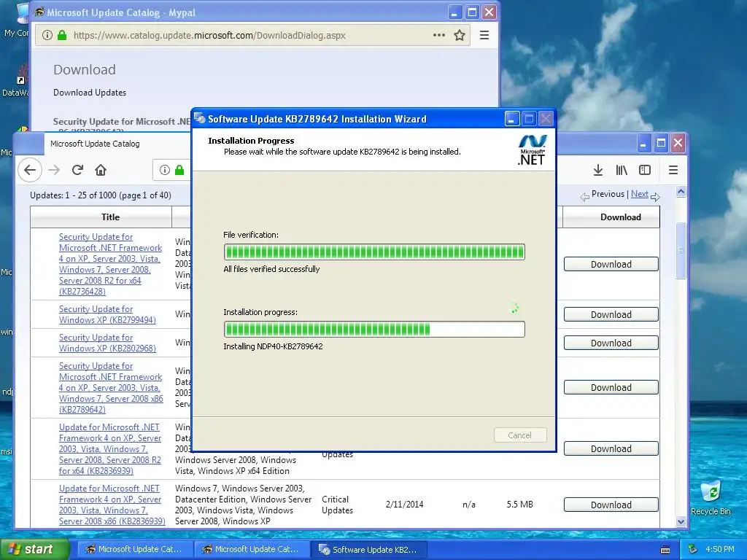Open the Start menu
The width and height of the screenshot is (747, 560).
coord(35,550)
